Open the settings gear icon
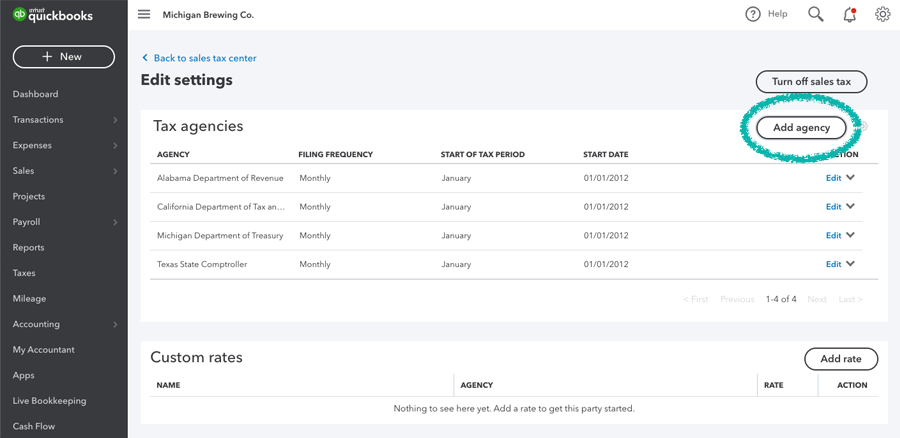This screenshot has width=900, height=438. click(882, 14)
